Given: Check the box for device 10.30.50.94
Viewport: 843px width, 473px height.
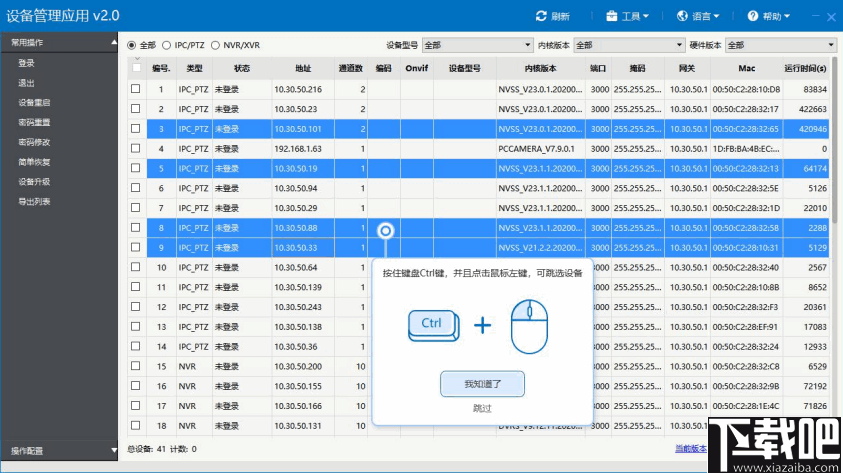Looking at the screenshot, I should point(135,188).
